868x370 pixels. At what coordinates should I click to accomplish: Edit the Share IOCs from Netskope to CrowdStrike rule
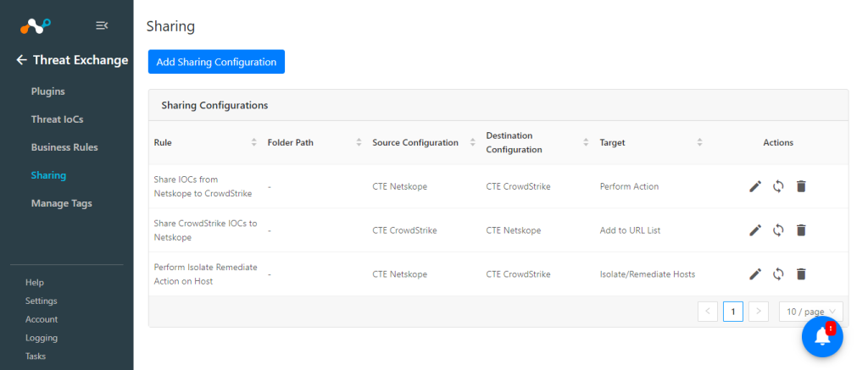point(755,186)
